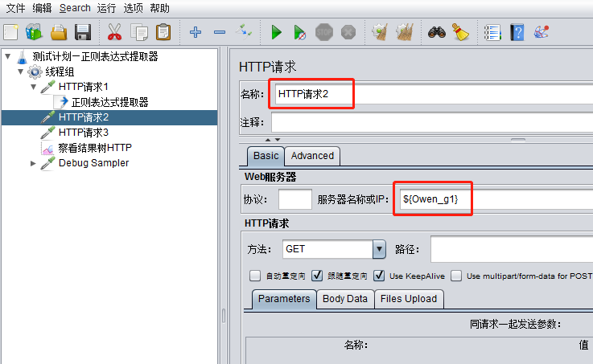This screenshot has height=364, width=593.
Task: Select HTTP请求2 in the tree
Action: pos(83,117)
